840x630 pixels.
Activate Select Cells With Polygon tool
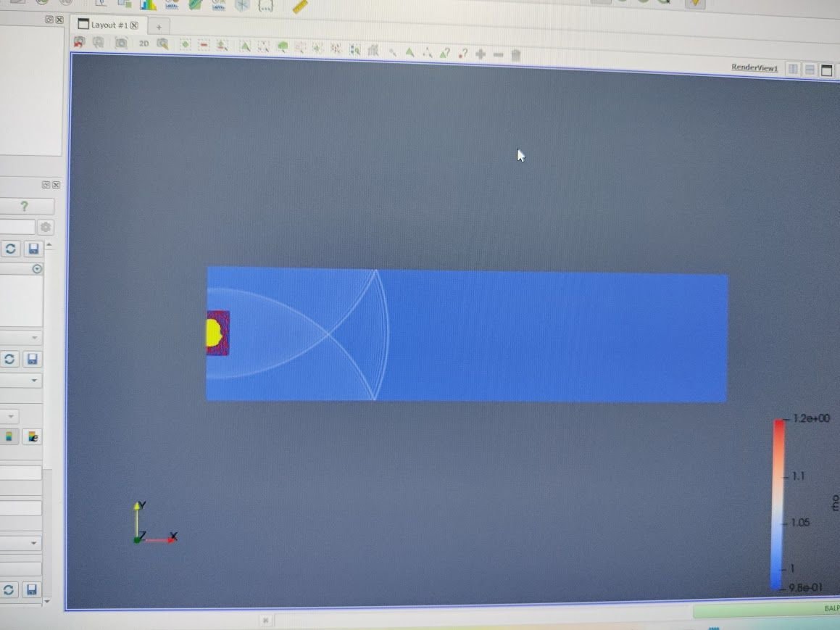click(x=318, y=49)
